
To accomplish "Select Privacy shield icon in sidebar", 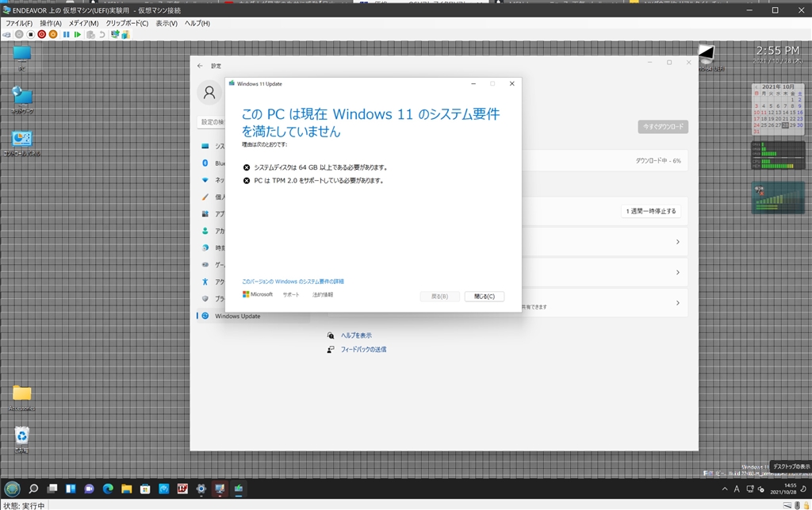I will (x=205, y=299).
